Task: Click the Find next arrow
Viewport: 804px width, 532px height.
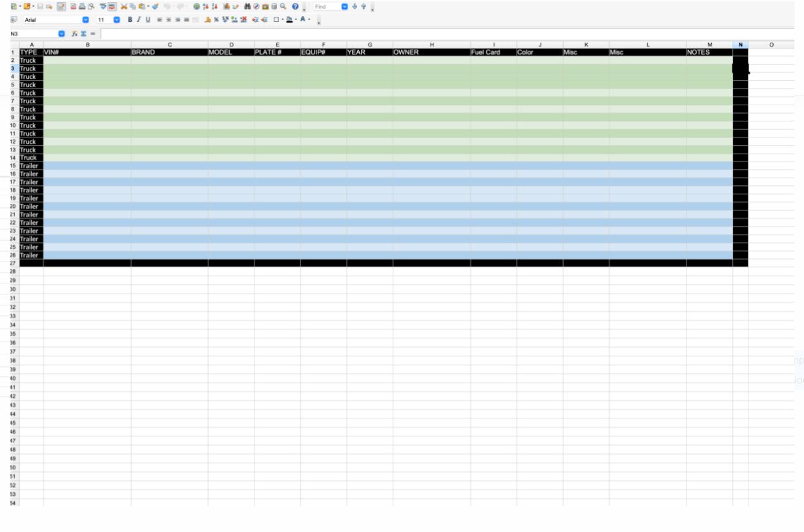Action: 354,6
